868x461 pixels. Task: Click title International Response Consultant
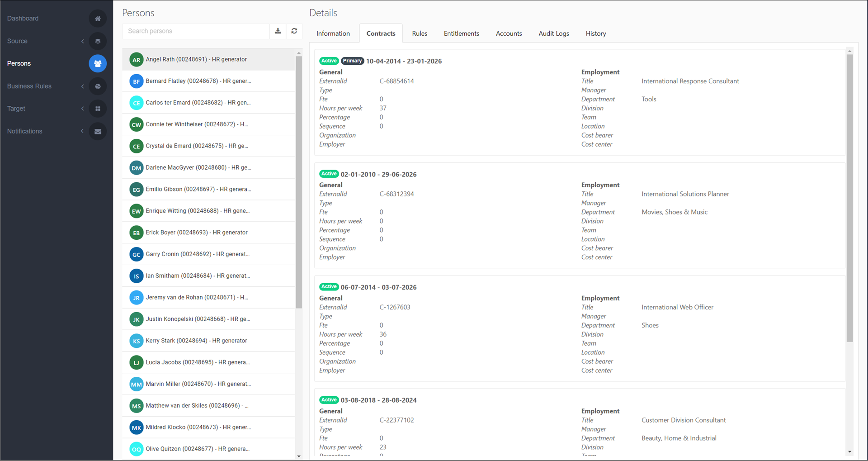point(690,81)
